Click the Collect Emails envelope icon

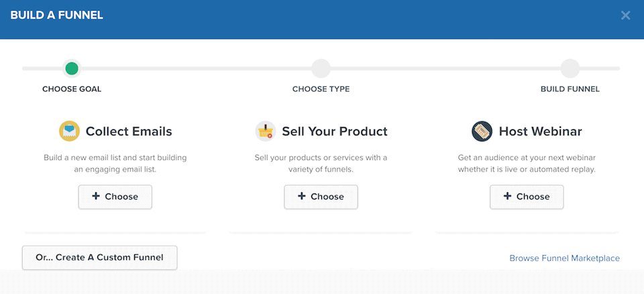coord(69,131)
